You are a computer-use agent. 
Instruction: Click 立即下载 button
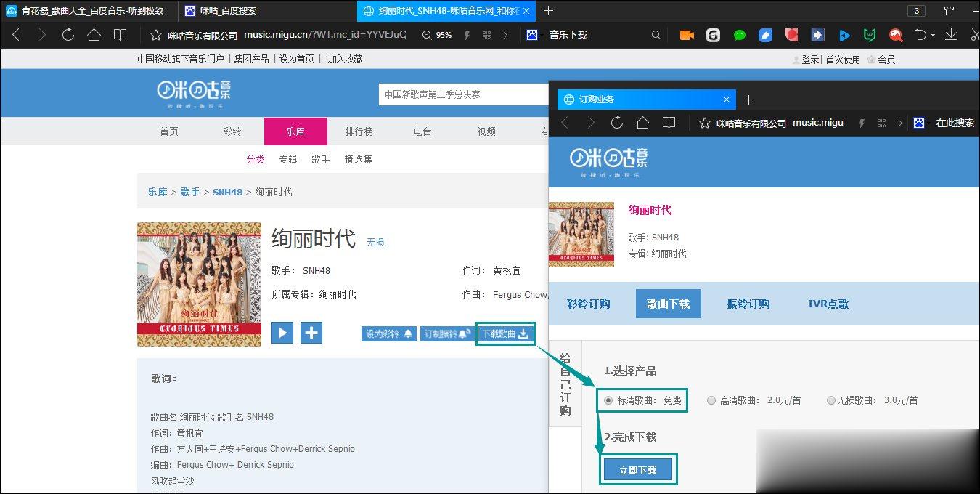click(x=638, y=470)
